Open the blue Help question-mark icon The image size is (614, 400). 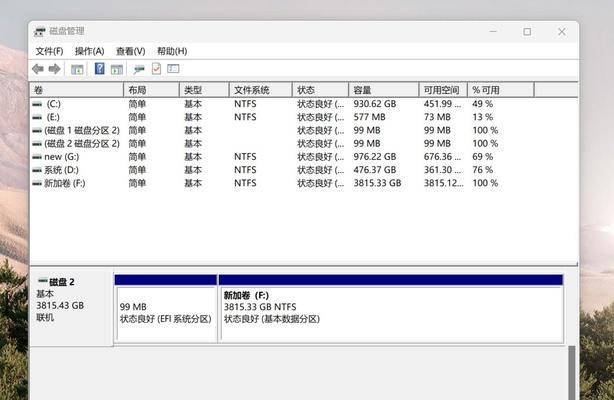coord(99,69)
